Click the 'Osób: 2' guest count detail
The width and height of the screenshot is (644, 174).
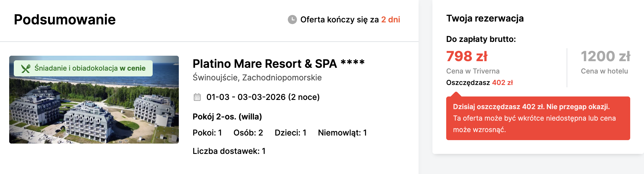pos(248,133)
